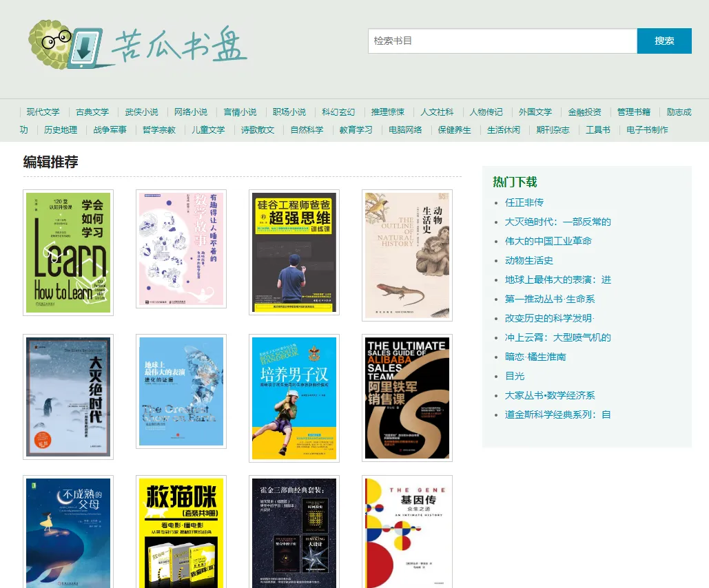Click the 苦瓜书盘 site logo

(138, 45)
